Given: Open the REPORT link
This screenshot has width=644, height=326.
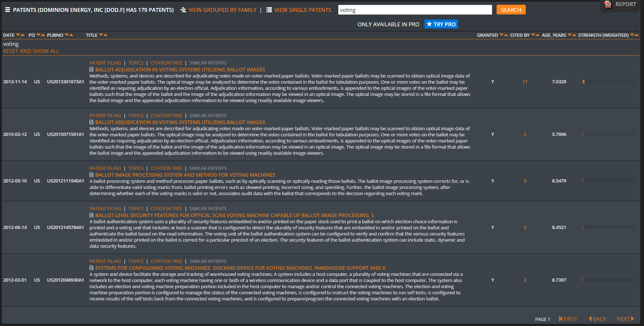Looking at the screenshot, I should coord(626,4).
